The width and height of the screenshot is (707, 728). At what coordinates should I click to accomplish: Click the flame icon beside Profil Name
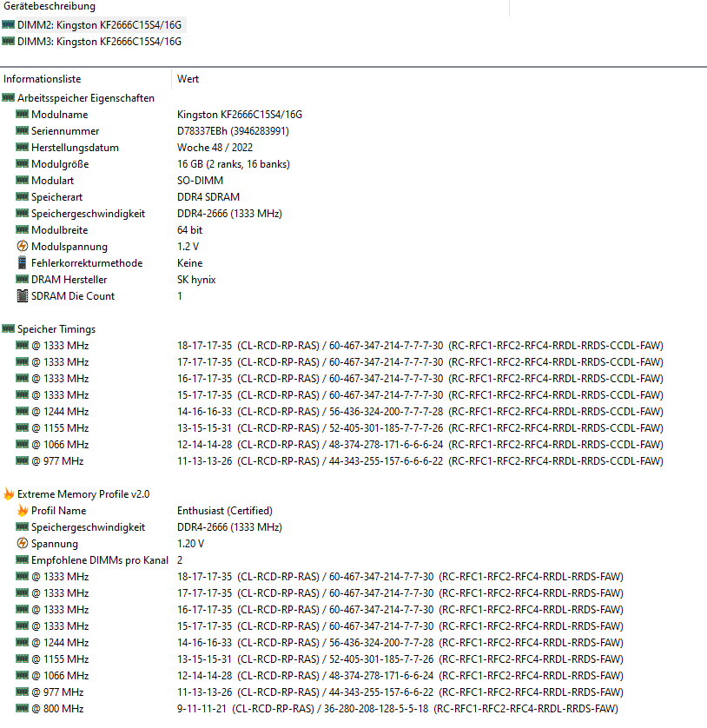click(23, 510)
